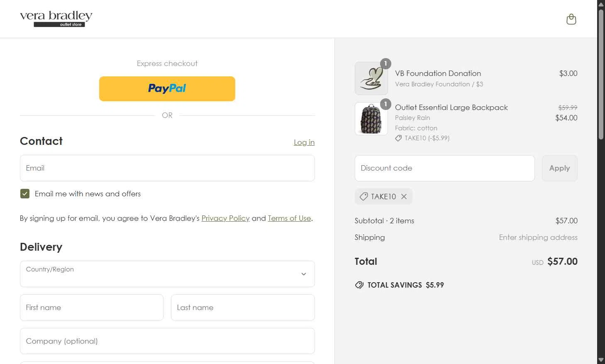Viewport: 605px width, 364px height.
Task: Open the Country/Region dropdown
Action: [167, 274]
